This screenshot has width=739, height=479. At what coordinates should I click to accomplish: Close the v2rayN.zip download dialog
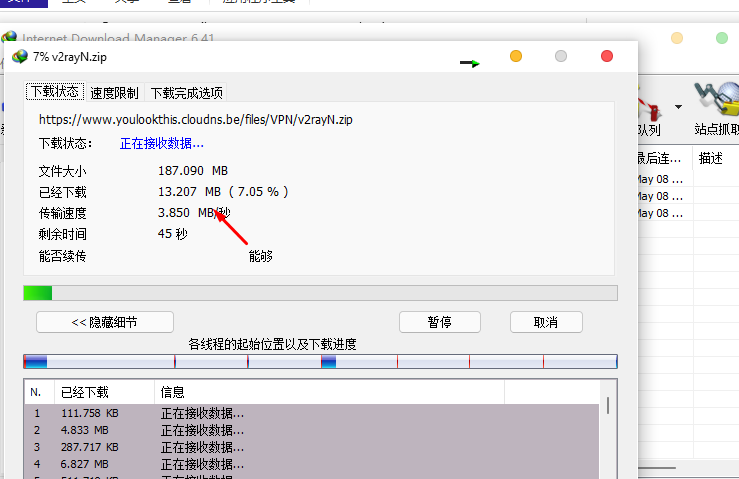(x=607, y=57)
